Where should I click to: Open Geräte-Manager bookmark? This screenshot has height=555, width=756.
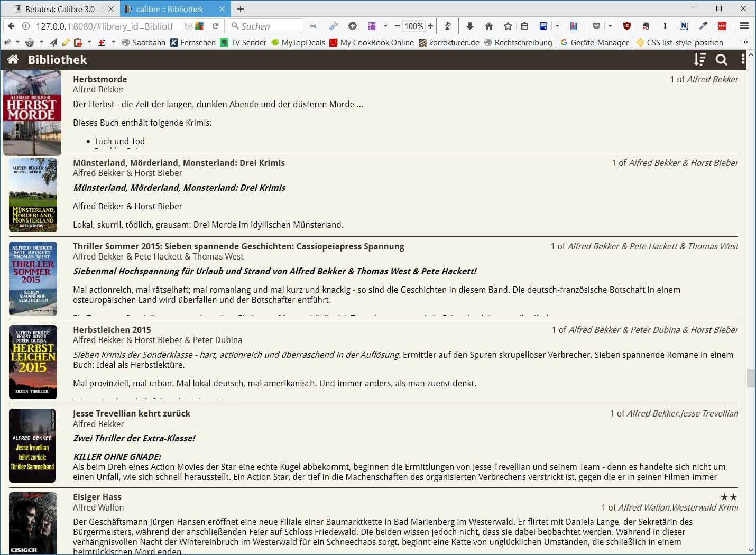tap(595, 42)
